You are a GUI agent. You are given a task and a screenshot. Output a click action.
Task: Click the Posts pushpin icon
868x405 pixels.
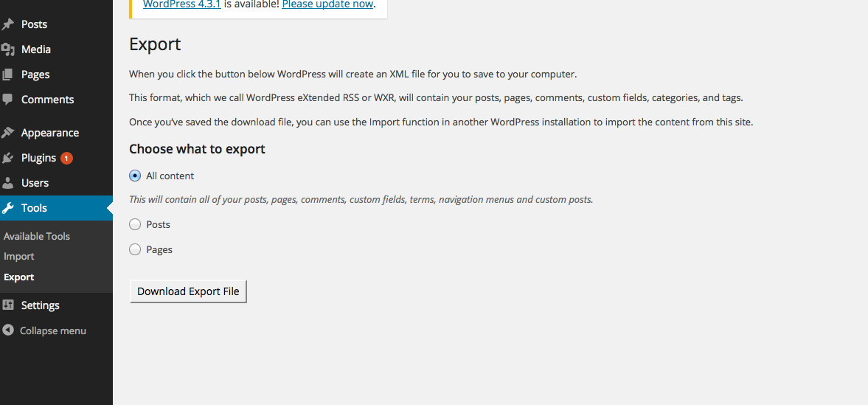tap(8, 24)
